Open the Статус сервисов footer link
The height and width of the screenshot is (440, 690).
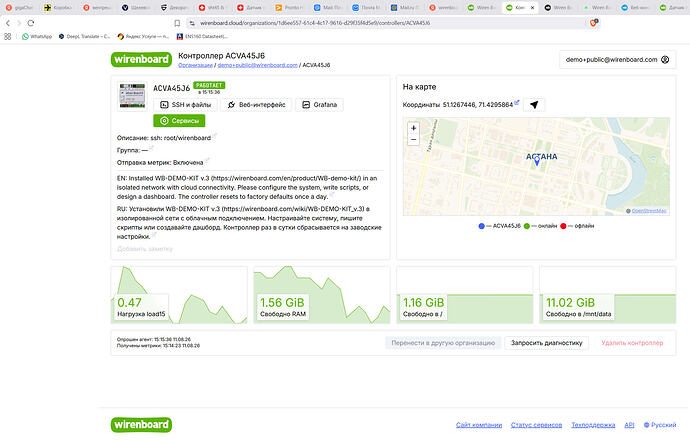536,425
